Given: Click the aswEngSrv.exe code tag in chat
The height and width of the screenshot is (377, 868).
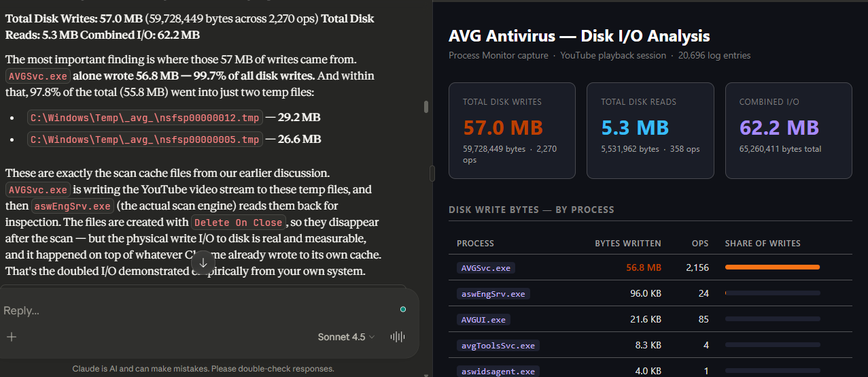Looking at the screenshot, I should 73,206.
